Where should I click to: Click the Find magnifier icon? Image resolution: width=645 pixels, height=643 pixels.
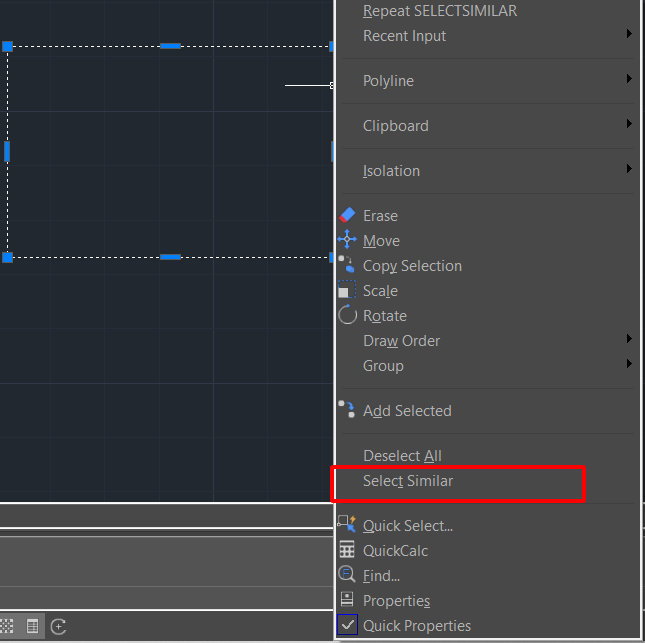pos(347,575)
